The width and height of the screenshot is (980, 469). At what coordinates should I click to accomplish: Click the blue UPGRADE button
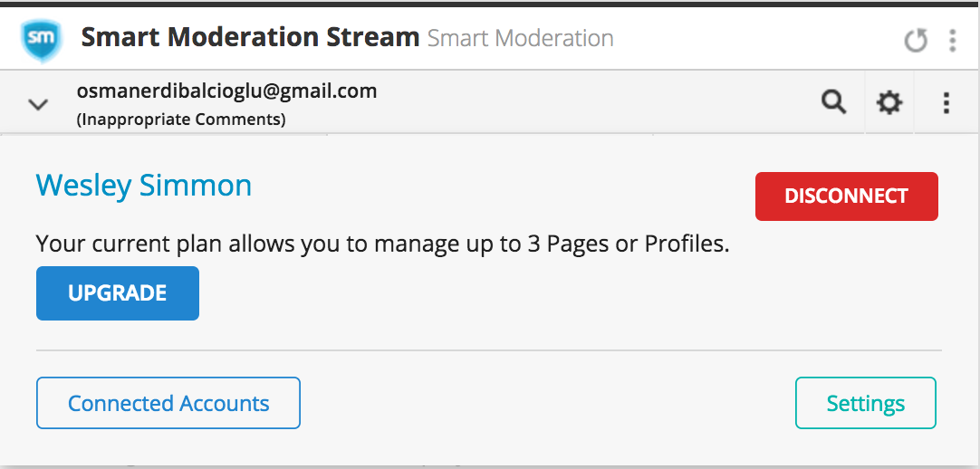pyautogui.click(x=118, y=292)
